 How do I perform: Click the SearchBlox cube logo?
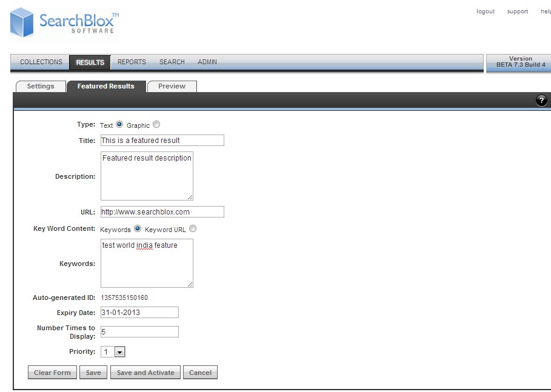pos(22,22)
